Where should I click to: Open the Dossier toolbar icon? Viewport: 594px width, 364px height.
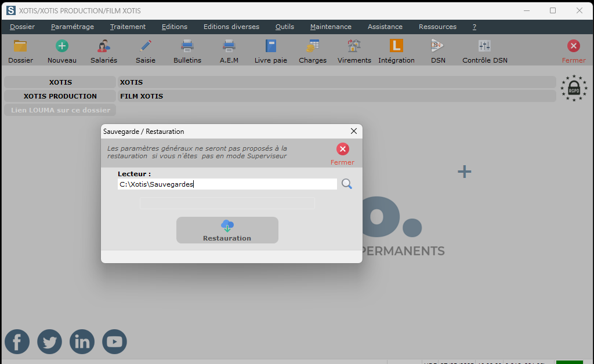[x=20, y=52]
